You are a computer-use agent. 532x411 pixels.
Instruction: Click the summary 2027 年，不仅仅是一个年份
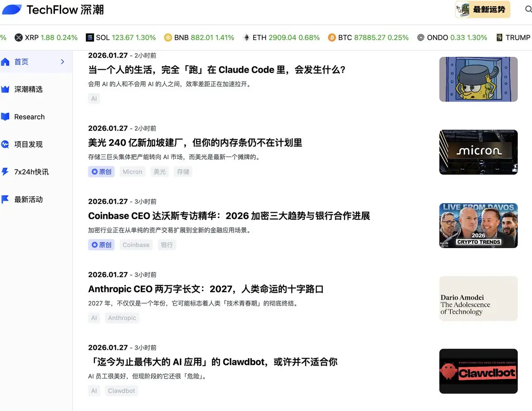[x=194, y=303]
